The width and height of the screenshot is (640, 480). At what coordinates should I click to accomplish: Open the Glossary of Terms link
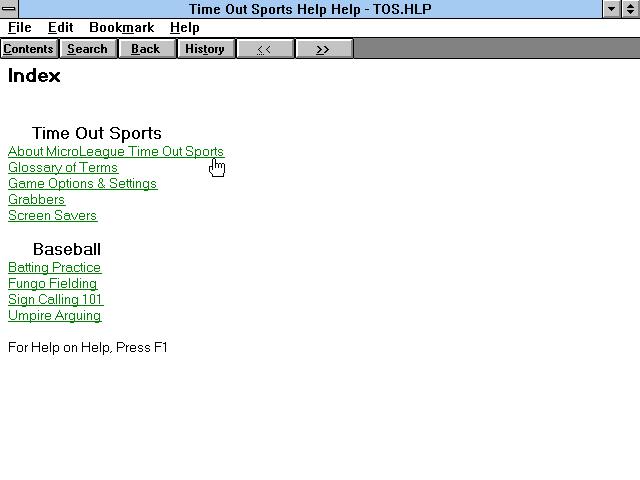point(63,167)
